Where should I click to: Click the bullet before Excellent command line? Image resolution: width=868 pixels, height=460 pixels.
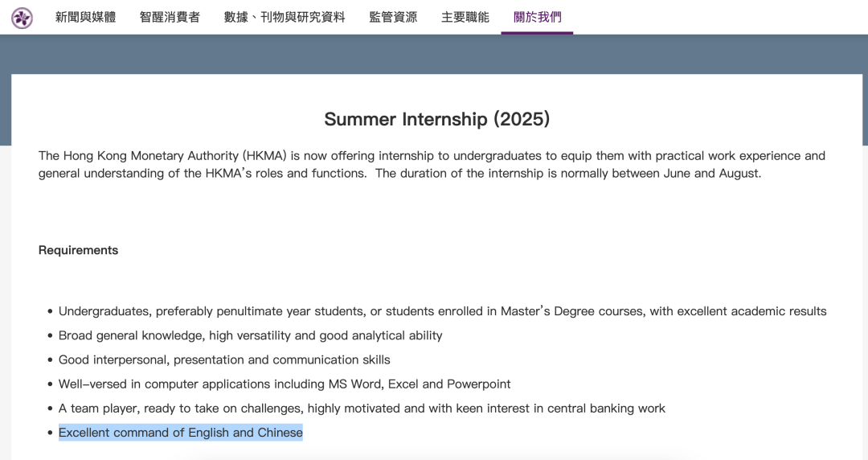tap(50, 433)
